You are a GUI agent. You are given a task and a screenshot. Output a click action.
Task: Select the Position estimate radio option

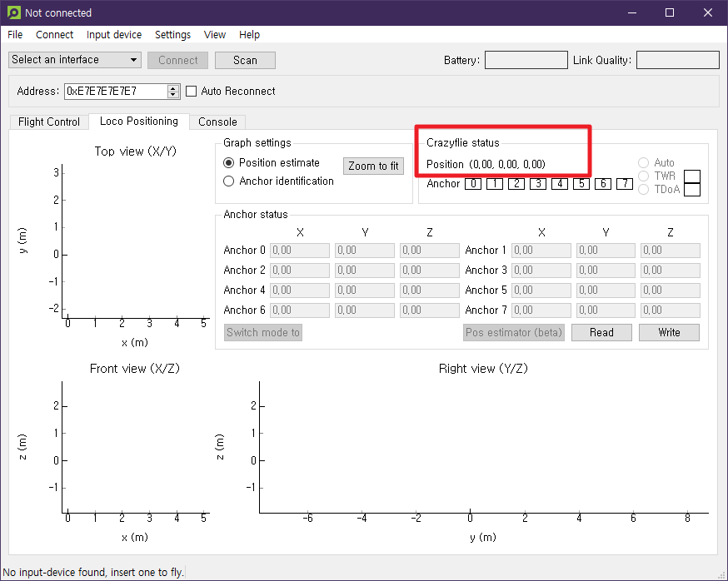coord(228,163)
